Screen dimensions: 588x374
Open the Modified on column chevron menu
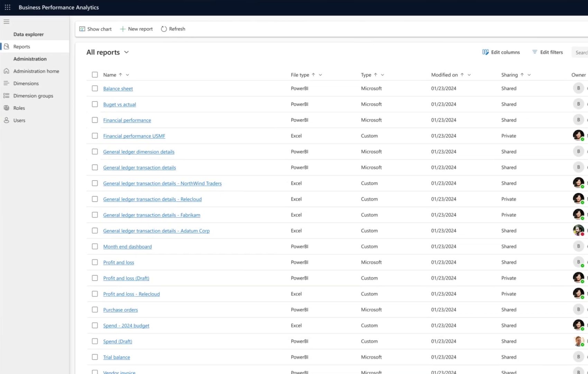click(469, 75)
